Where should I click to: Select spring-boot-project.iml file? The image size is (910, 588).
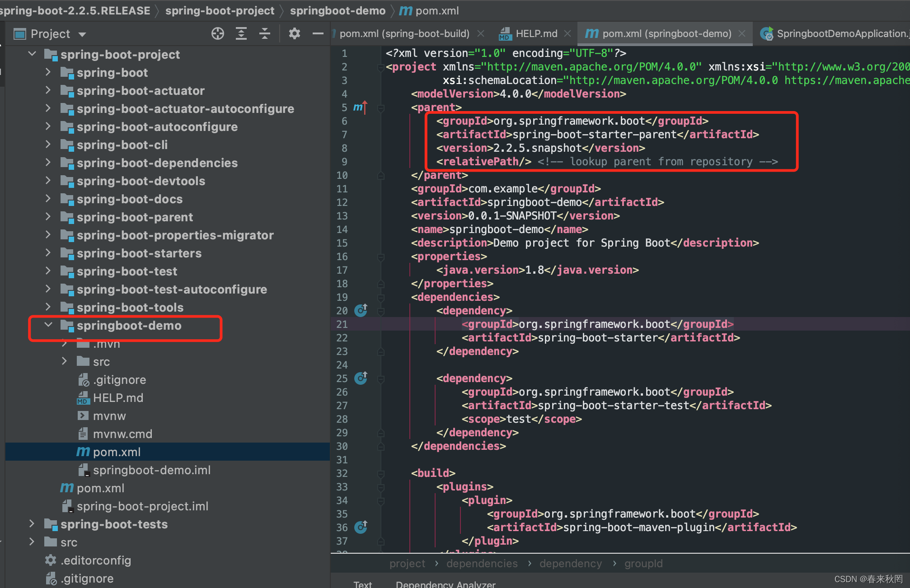pos(142,506)
